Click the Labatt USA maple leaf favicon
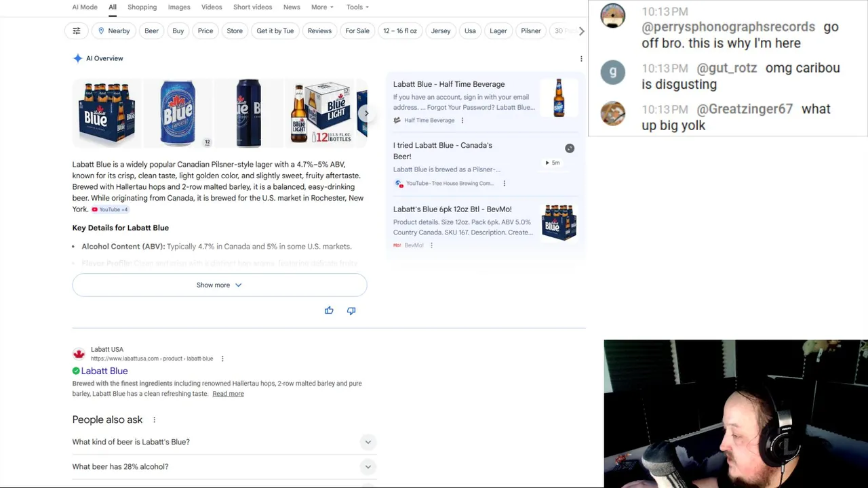The width and height of the screenshot is (868, 488). tap(79, 354)
